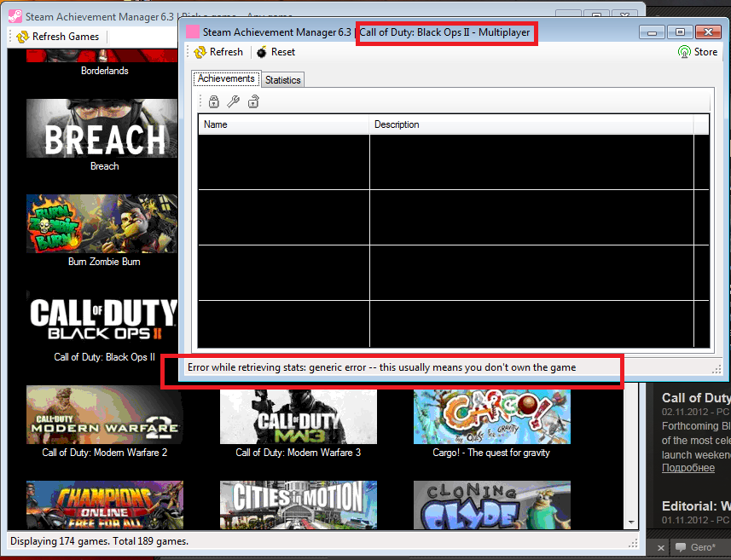Close the Black Ops II achievement window
The image size is (731, 560).
click(708, 32)
